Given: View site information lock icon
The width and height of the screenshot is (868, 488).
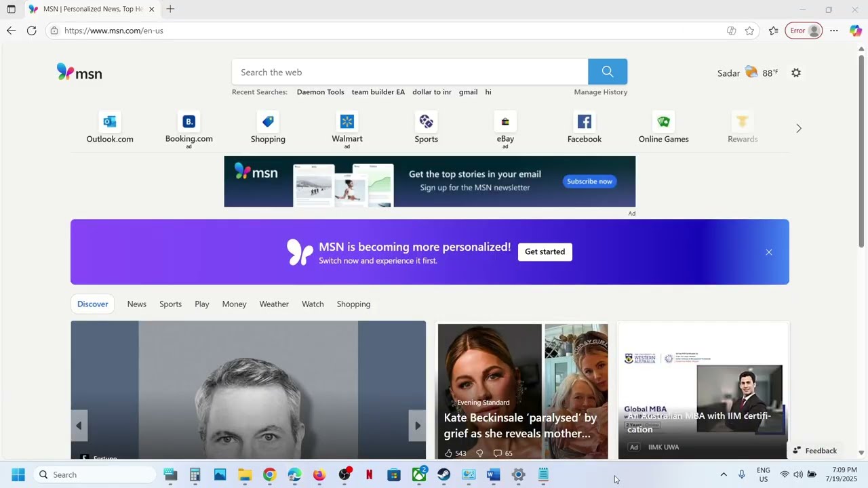Looking at the screenshot, I should [54, 30].
